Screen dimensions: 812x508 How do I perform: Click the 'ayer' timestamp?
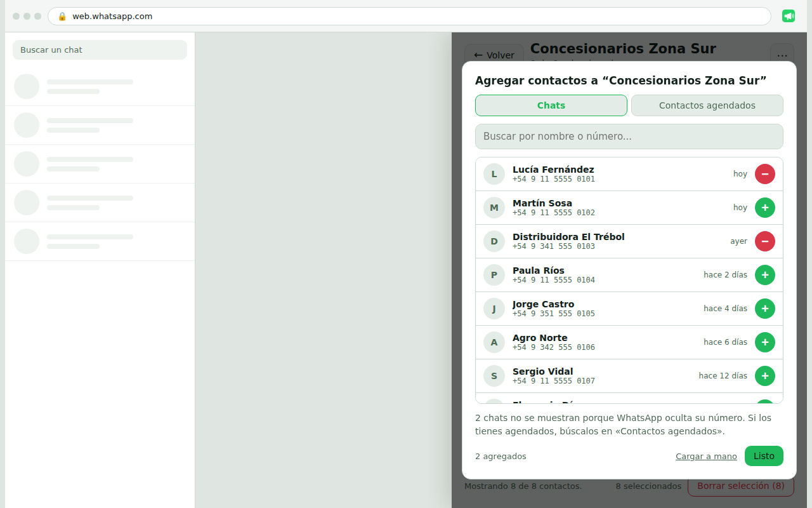(x=738, y=241)
